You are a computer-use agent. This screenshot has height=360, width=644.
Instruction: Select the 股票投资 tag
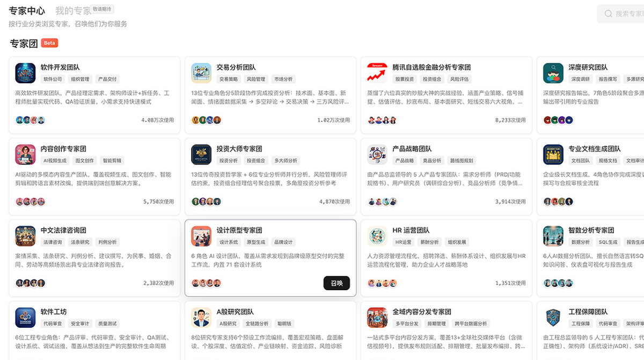[x=405, y=79]
